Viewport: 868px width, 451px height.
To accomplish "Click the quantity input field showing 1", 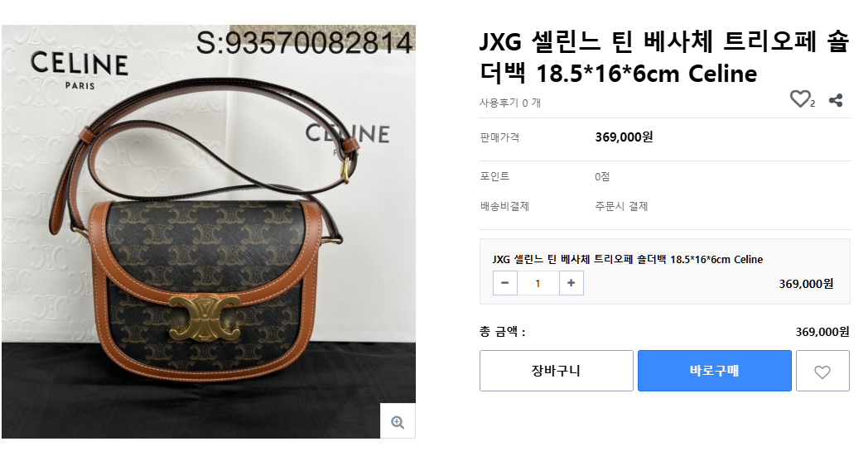I will (538, 283).
